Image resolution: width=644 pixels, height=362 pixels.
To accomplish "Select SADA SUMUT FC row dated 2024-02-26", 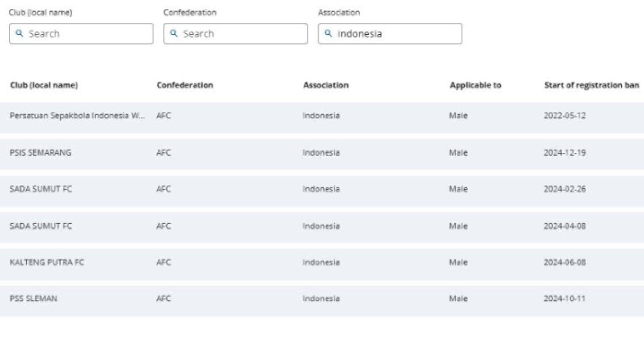I will [x=322, y=189].
